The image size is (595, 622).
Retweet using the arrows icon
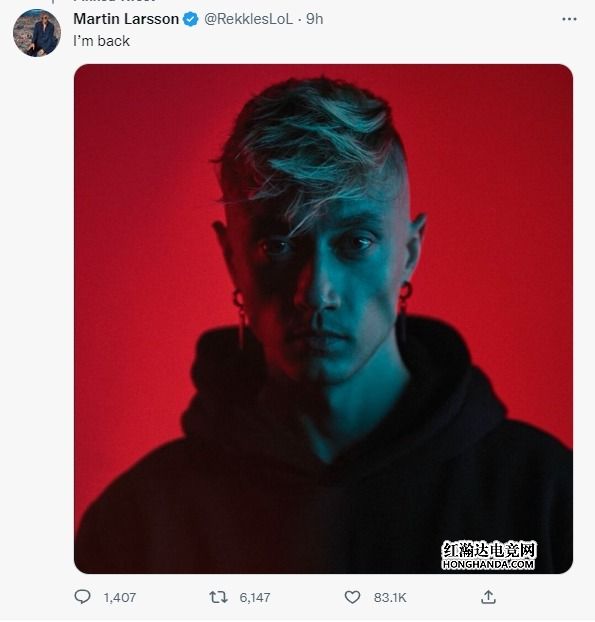point(218,597)
